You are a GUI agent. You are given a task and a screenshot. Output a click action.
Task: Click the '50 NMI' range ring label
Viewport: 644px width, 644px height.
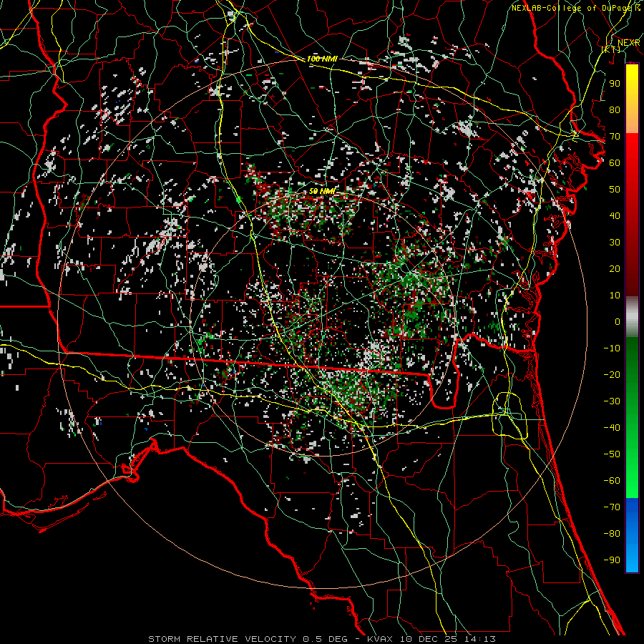[322, 191]
